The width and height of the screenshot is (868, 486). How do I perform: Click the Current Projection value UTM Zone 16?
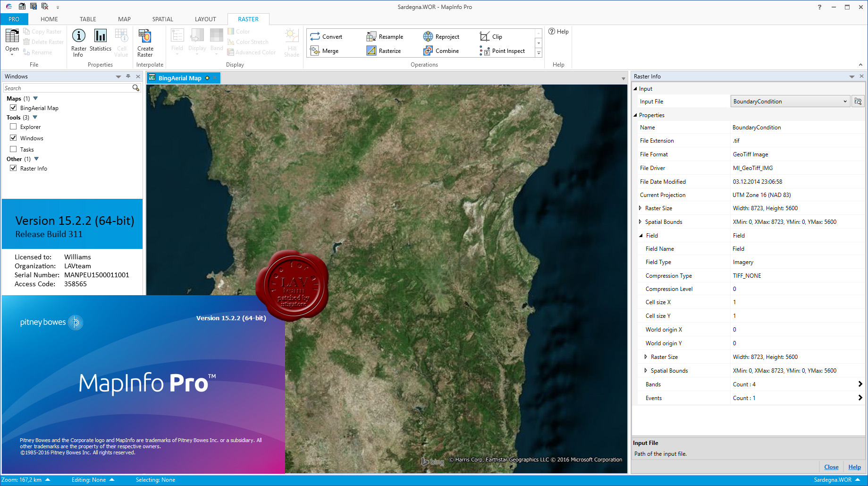pyautogui.click(x=761, y=195)
